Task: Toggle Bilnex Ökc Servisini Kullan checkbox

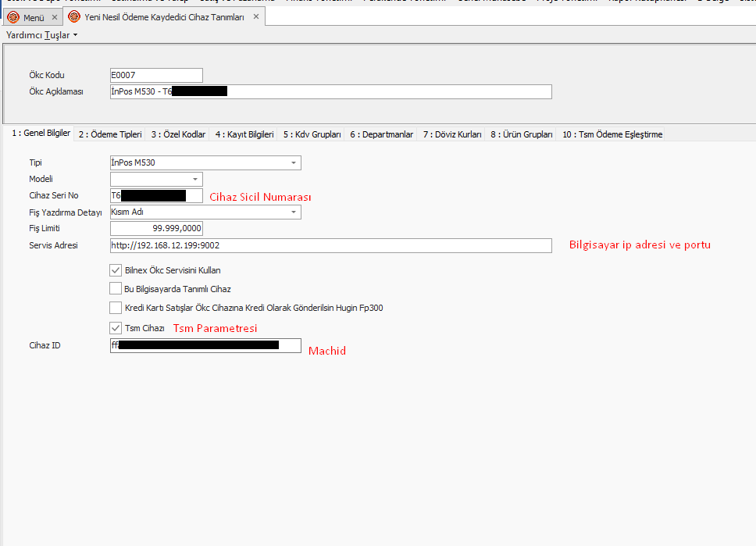Action: tap(116, 270)
